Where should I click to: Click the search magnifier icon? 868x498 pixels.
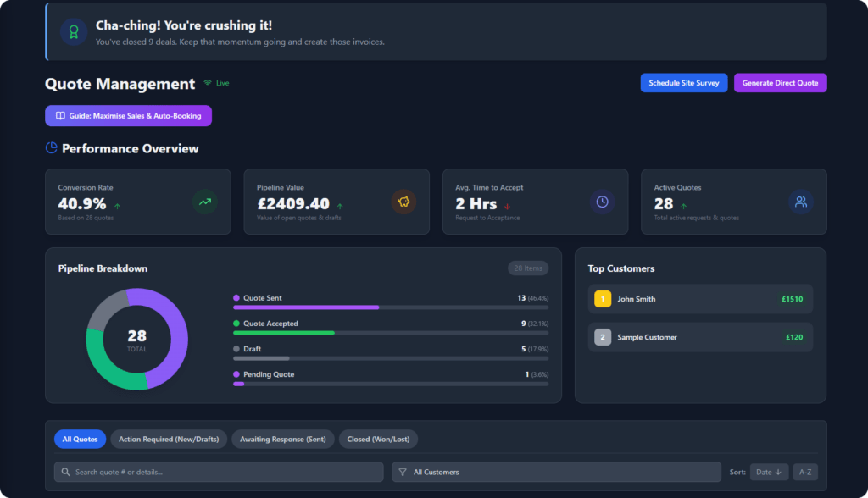tap(65, 472)
